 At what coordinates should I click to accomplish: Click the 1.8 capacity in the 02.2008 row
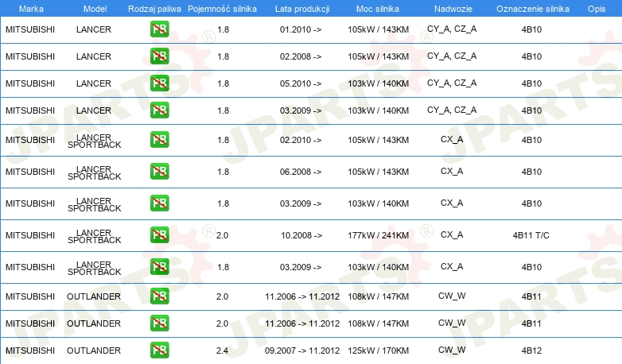(223, 56)
